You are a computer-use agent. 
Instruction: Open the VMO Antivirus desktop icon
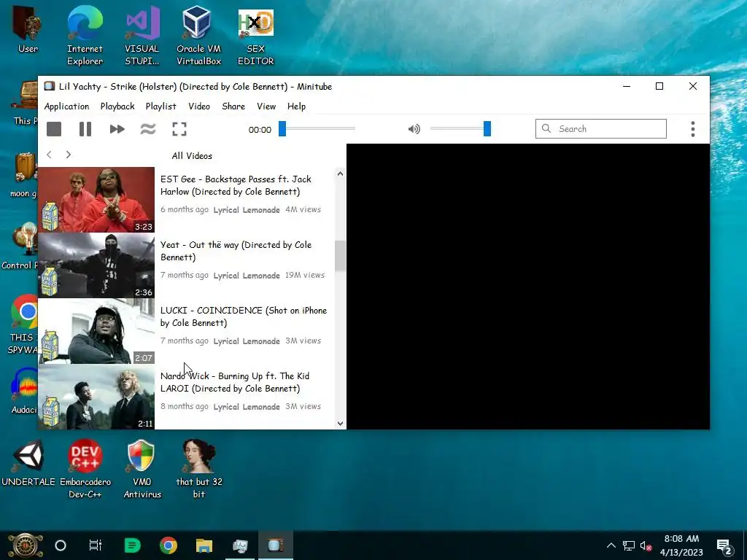click(142, 469)
